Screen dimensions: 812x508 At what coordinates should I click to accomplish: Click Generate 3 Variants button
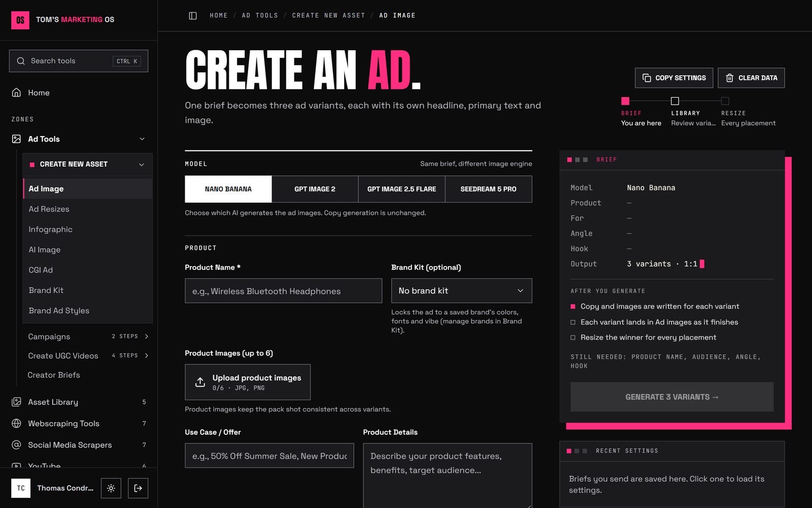point(672,397)
